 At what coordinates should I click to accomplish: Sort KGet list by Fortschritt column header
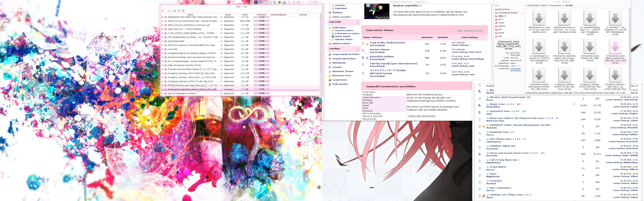(261, 15)
